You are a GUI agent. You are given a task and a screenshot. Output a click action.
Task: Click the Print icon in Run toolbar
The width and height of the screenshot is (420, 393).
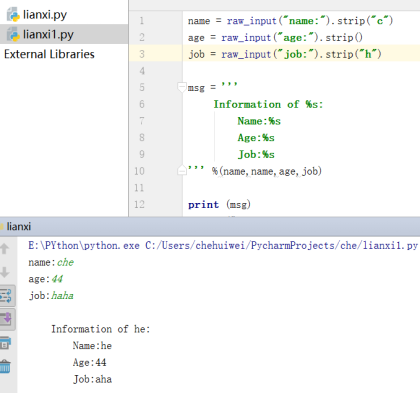coord(6,343)
